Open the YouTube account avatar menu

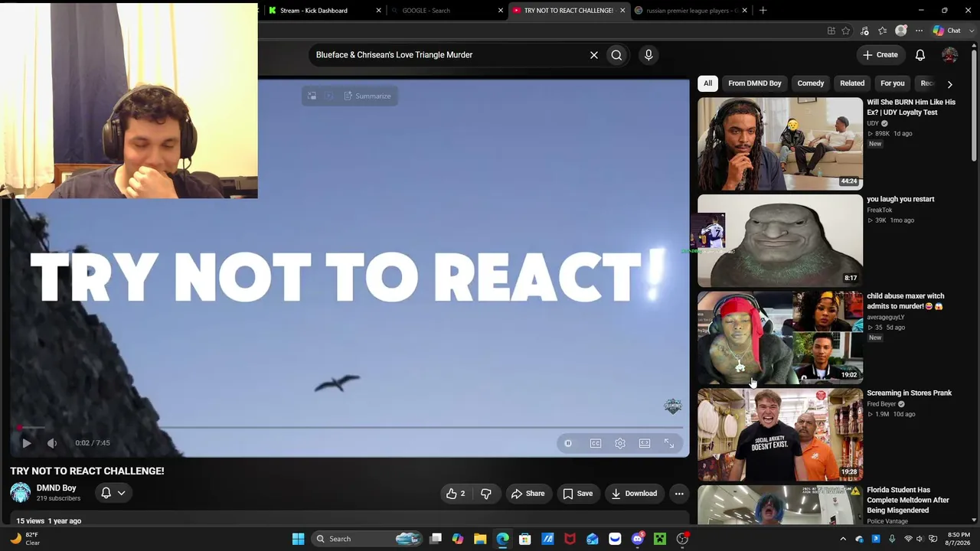[949, 55]
